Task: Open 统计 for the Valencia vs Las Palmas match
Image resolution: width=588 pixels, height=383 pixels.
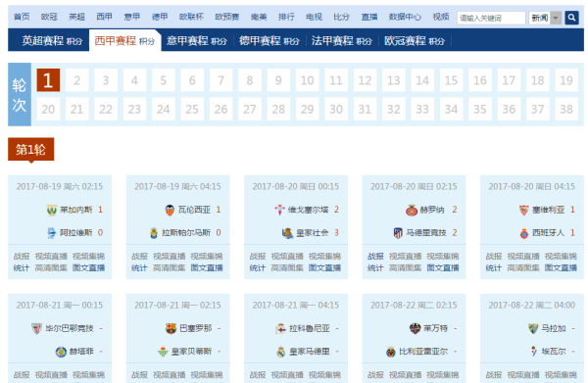Action: 139,268
